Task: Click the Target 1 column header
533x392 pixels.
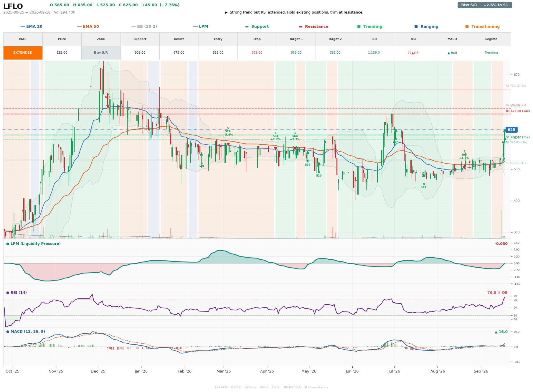Action: 296,39
